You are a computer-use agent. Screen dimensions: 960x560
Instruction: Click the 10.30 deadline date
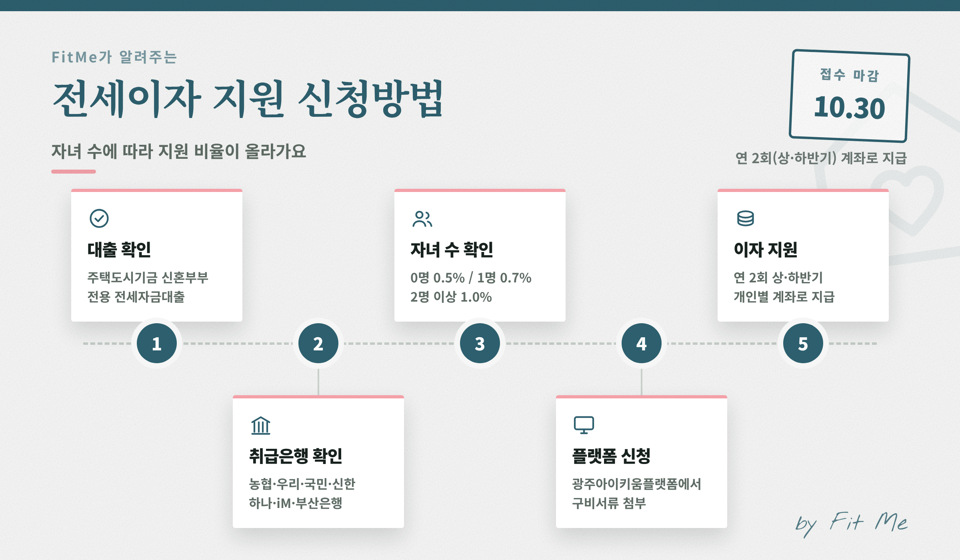[849, 108]
